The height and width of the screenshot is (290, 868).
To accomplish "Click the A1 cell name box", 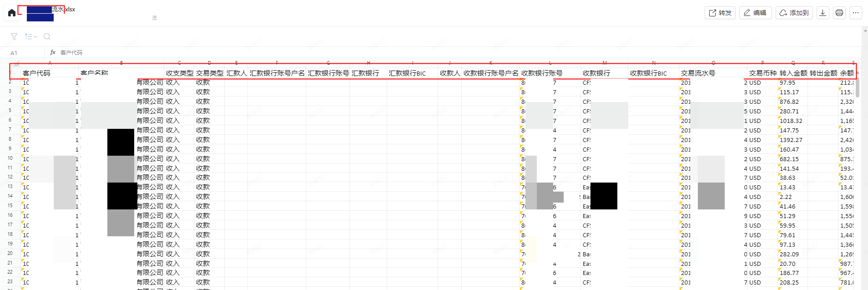I will [x=14, y=53].
